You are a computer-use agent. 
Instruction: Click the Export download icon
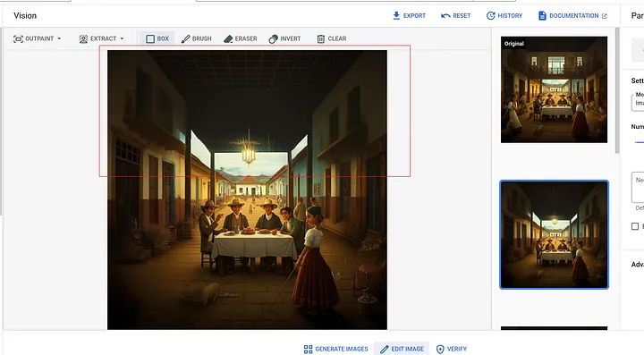pyautogui.click(x=396, y=15)
